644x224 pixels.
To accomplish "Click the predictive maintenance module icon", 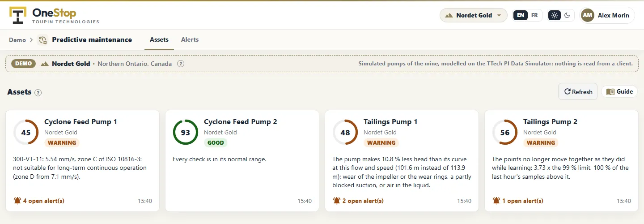I will (43, 40).
